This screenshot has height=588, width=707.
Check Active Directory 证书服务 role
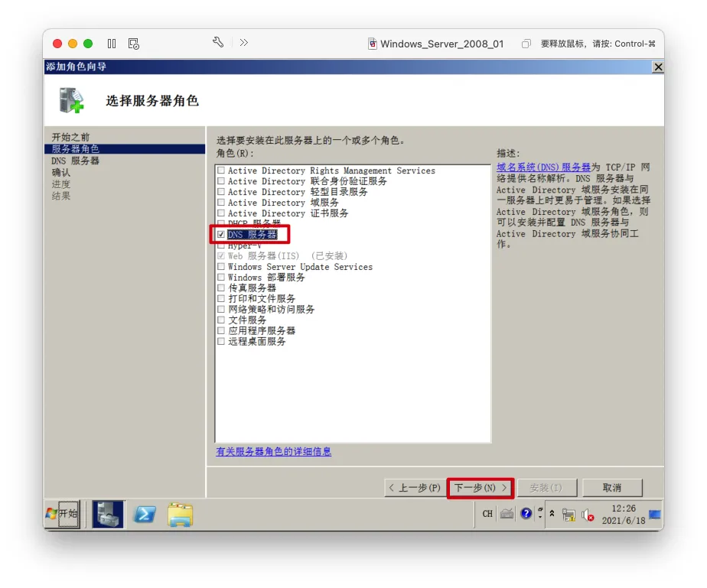(x=221, y=213)
